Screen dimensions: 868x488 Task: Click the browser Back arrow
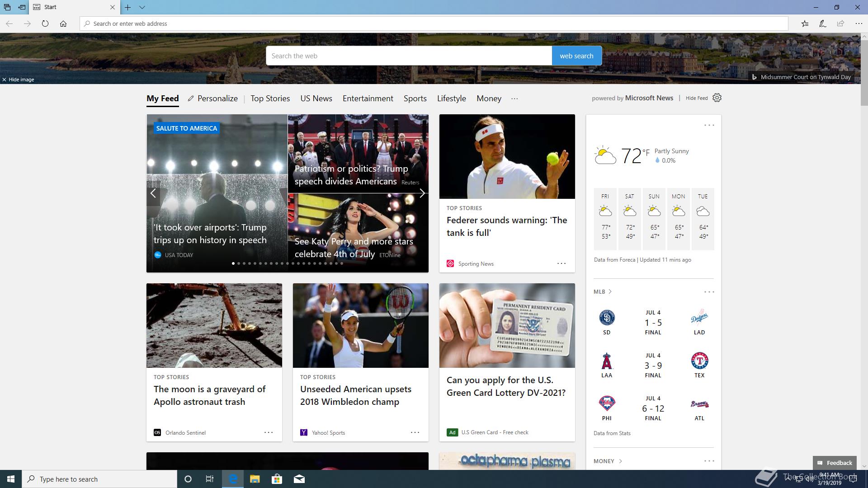coord(9,23)
